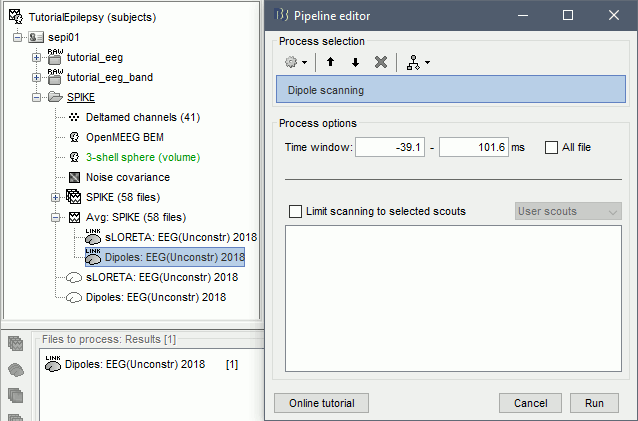The image size is (638, 421).
Task: Click the Noise covariance icon in tree
Action: click(x=73, y=177)
